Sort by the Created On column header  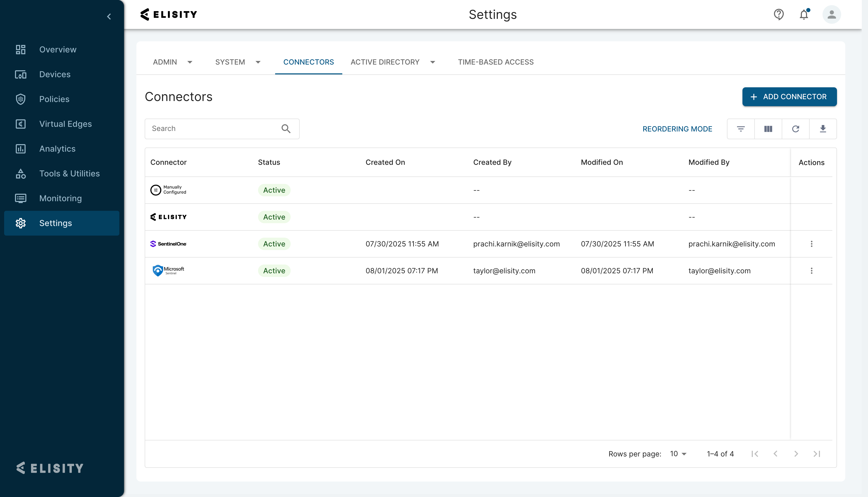[x=385, y=162]
